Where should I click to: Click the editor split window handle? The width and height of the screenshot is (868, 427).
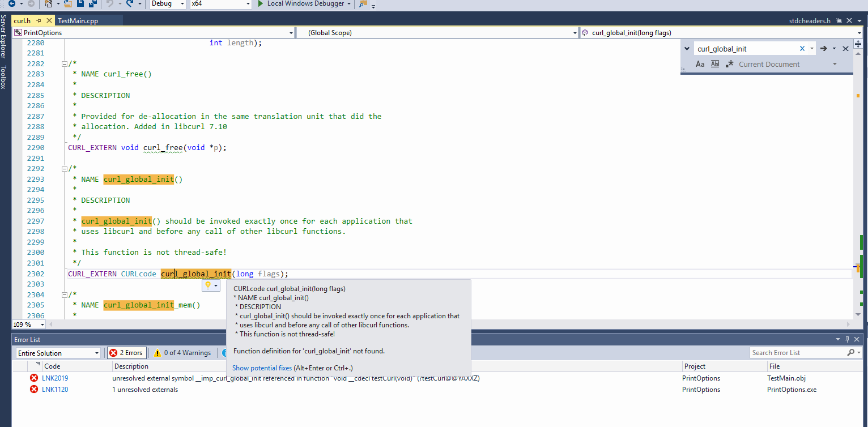coord(858,44)
